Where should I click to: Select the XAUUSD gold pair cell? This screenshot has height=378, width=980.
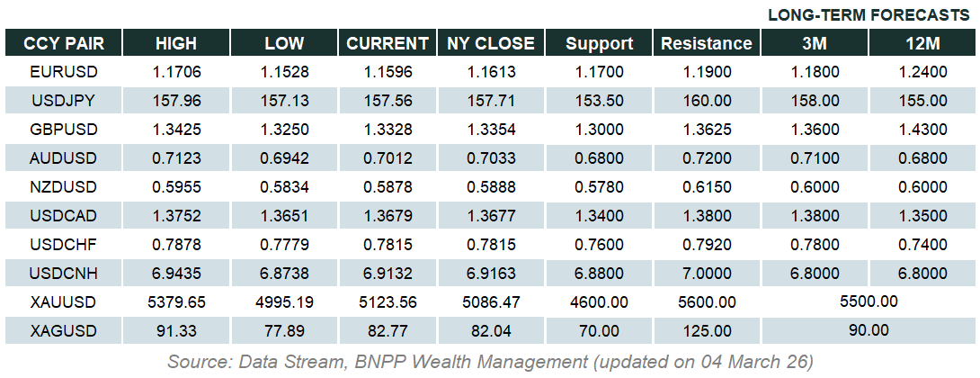tap(63, 301)
